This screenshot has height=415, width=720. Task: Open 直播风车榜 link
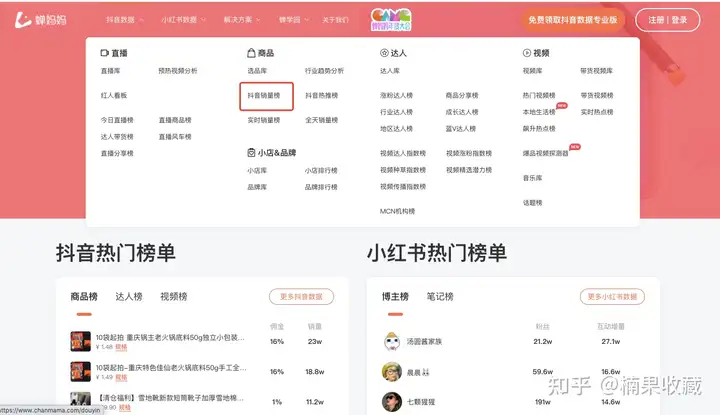(174, 137)
